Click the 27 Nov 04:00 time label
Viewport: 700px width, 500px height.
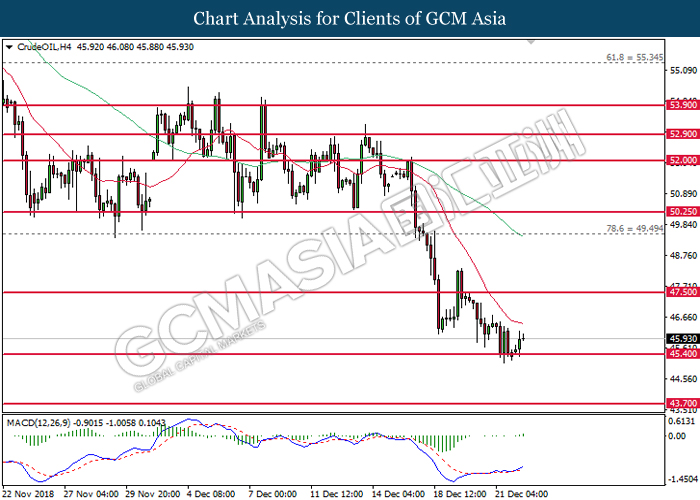(x=91, y=494)
